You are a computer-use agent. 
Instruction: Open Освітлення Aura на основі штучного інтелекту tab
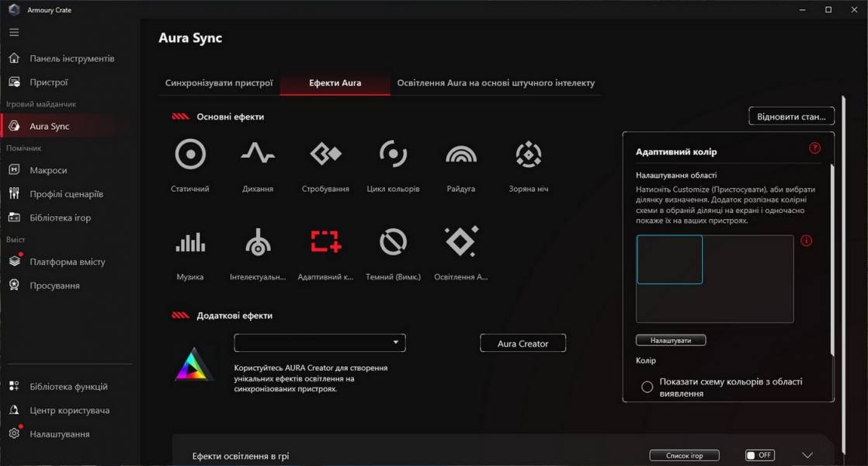point(496,82)
